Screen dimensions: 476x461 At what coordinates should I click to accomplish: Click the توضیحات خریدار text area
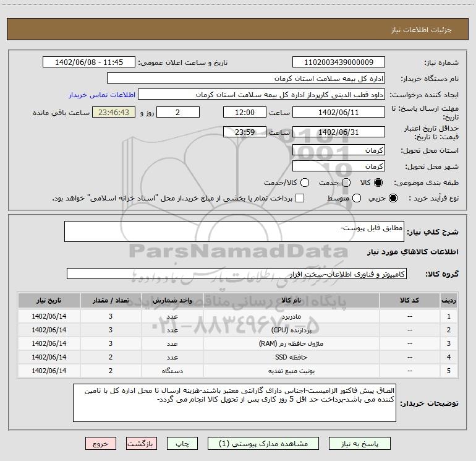pos(234,403)
